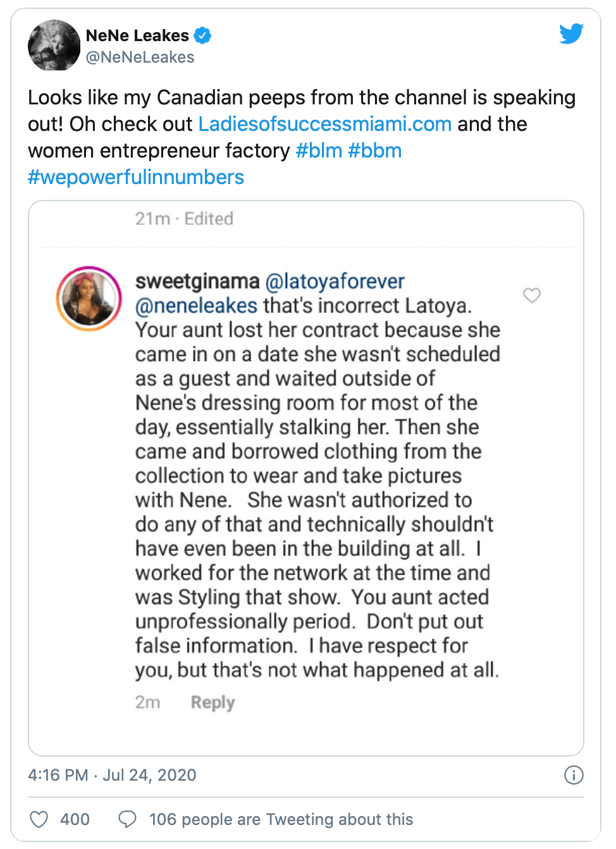The width and height of the screenshot is (616, 849).
Task: Click the blue verified badge
Action: pyautogui.click(x=202, y=35)
